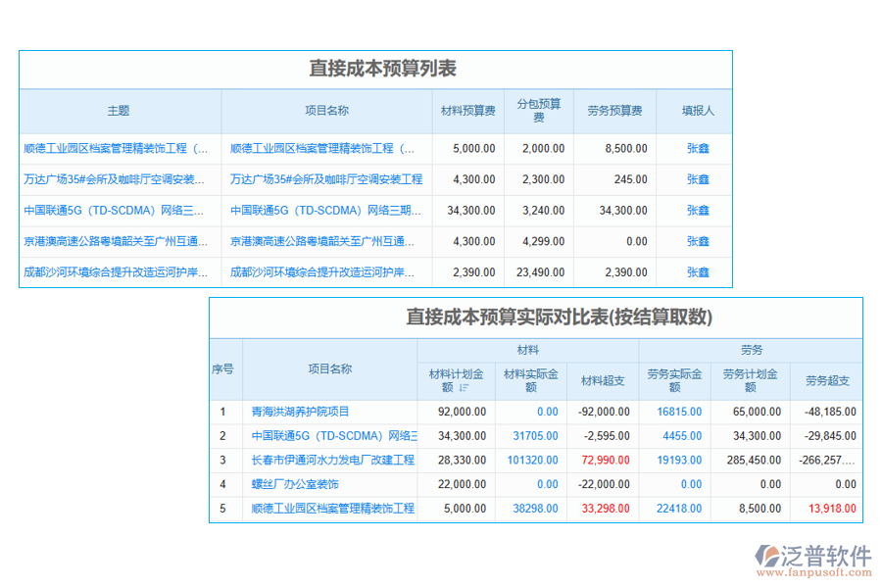
Task: Click the 材料超支 column header
Action: pyautogui.click(x=605, y=378)
